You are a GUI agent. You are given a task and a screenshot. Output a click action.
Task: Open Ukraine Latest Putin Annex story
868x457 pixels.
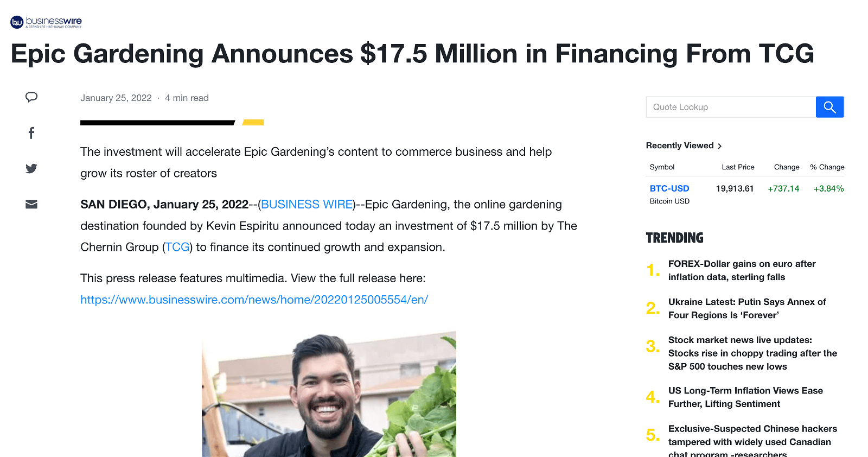(747, 308)
